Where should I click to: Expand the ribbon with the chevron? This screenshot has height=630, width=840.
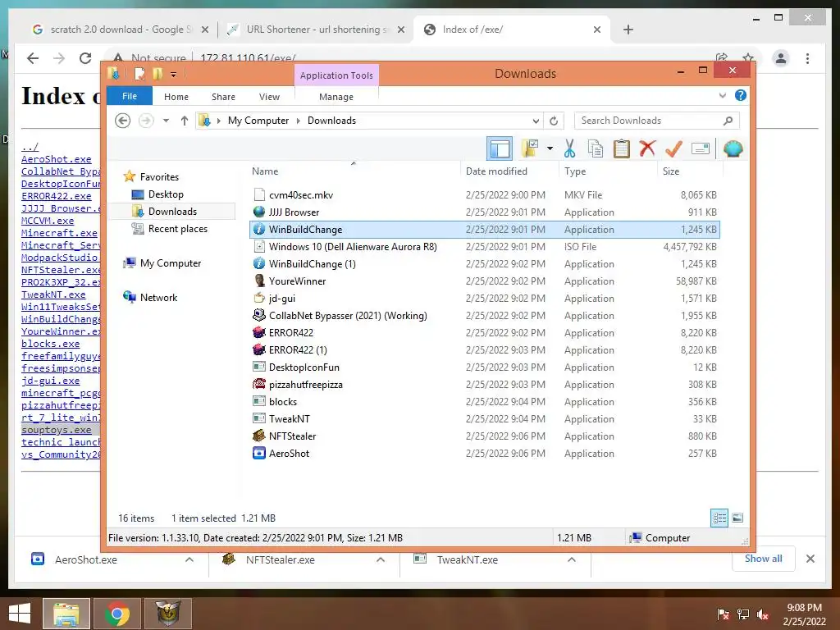click(722, 95)
